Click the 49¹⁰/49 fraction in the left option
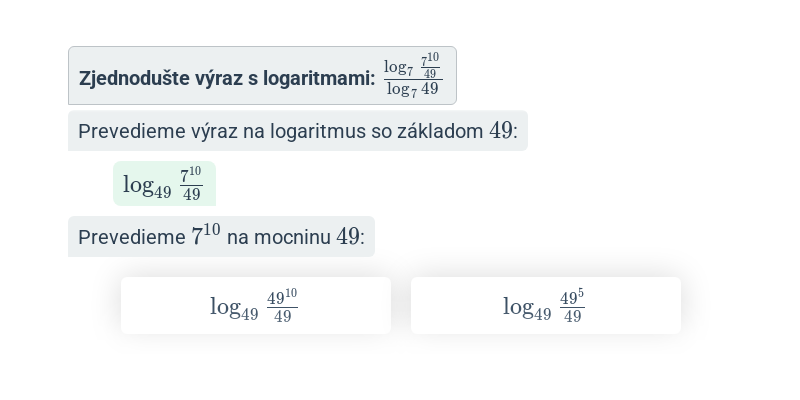 tap(282, 306)
